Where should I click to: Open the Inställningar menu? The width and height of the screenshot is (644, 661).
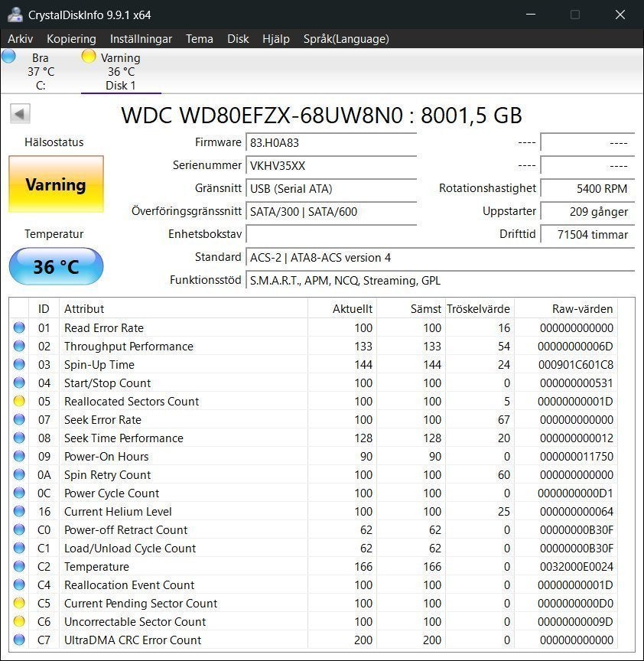pyautogui.click(x=141, y=39)
